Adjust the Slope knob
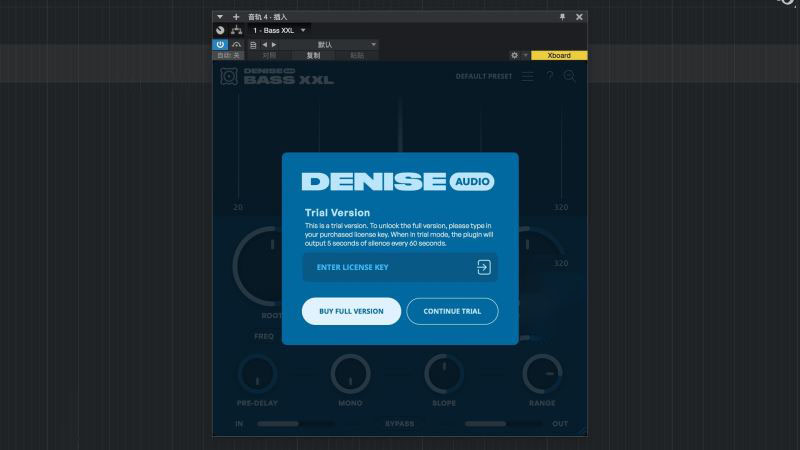 click(x=444, y=373)
